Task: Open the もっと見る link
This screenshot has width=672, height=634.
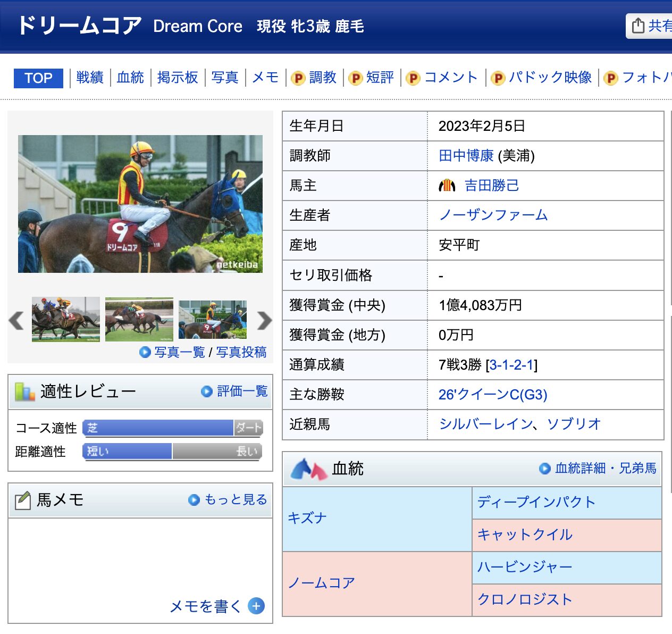Action: (x=236, y=499)
